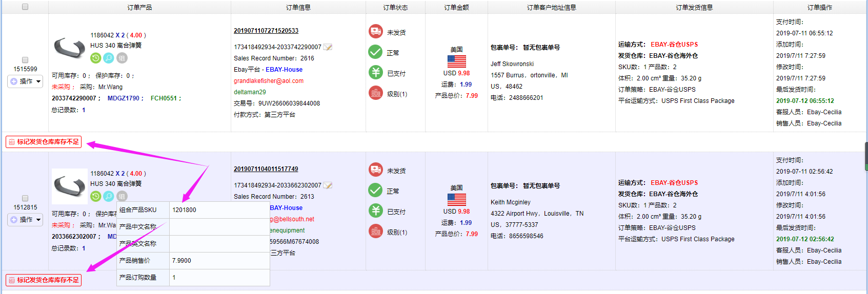The width and height of the screenshot is (868, 294).
Task: Mark insufficient warehouse stock for order 1512815
Action: 44,280
